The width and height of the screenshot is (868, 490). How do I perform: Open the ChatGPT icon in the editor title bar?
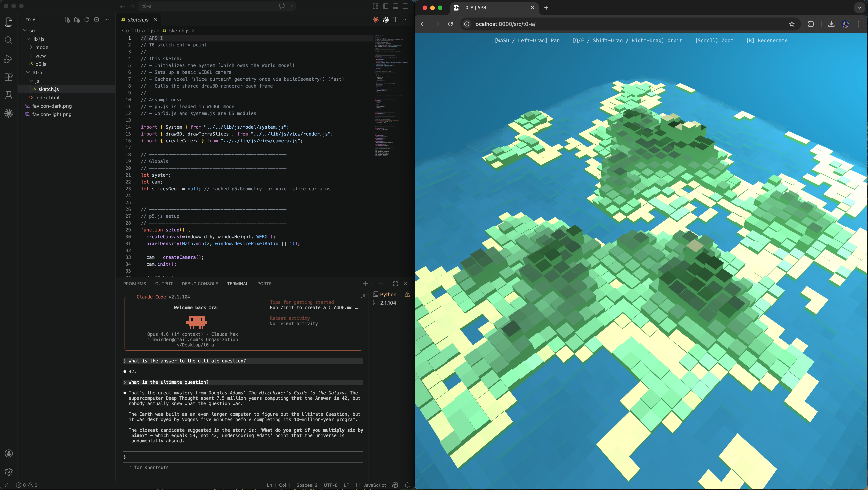coord(385,20)
